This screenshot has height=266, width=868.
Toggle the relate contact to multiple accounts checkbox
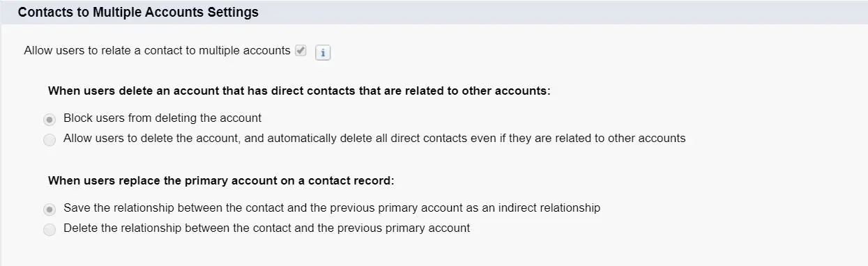pyautogui.click(x=300, y=51)
